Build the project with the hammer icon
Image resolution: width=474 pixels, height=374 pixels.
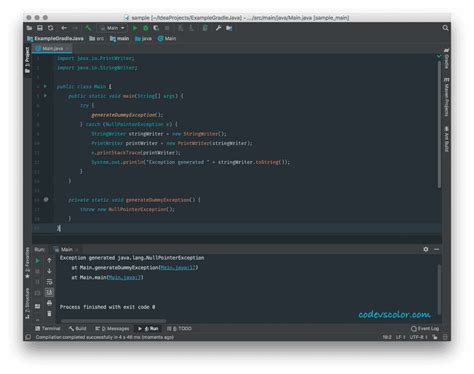pos(88,28)
